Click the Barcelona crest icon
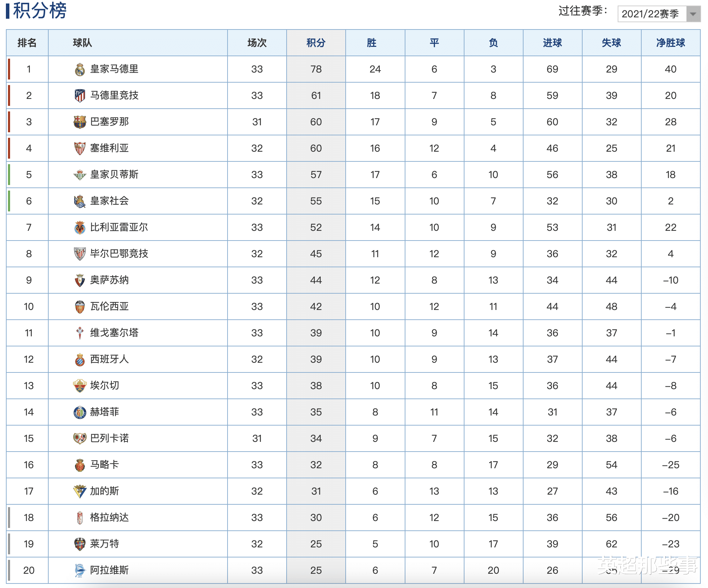Viewport: 708px width, 588px height. (80, 122)
